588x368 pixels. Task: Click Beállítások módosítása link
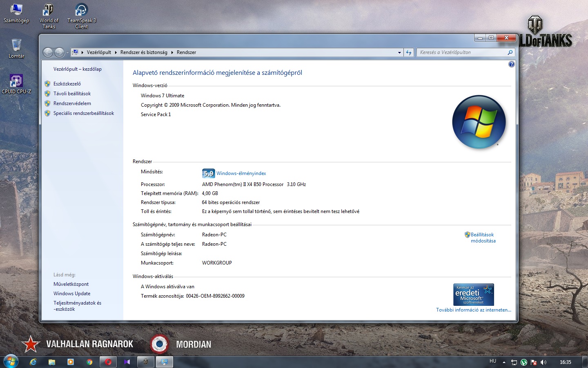tap(483, 238)
